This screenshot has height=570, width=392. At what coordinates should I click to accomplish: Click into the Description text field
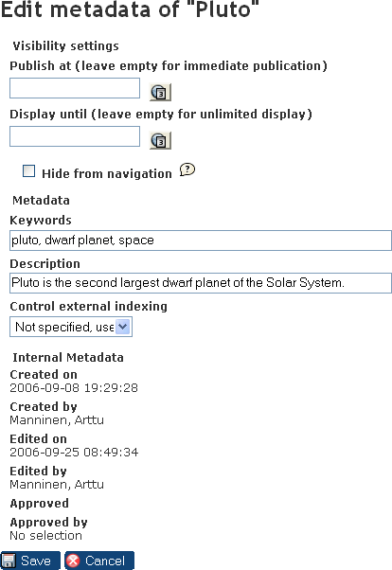pyautogui.click(x=201, y=283)
